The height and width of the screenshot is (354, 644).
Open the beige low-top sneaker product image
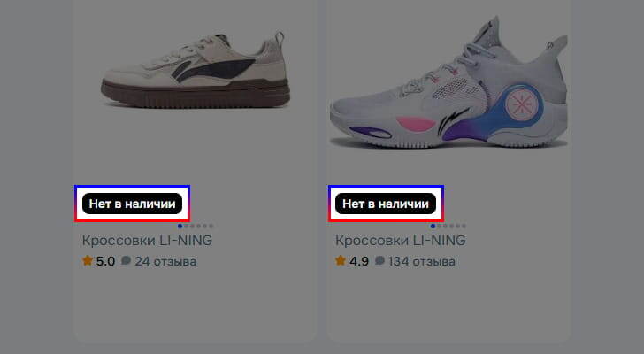(x=195, y=71)
